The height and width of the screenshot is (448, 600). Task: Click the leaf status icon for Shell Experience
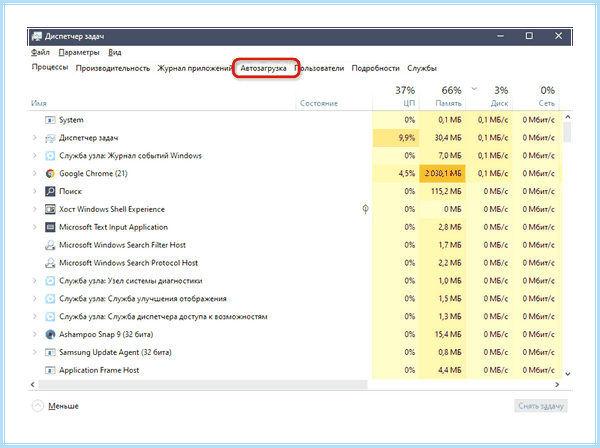click(365, 209)
